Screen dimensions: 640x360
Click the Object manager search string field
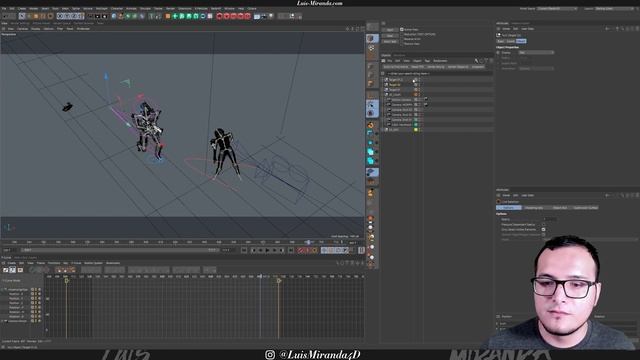click(439, 73)
